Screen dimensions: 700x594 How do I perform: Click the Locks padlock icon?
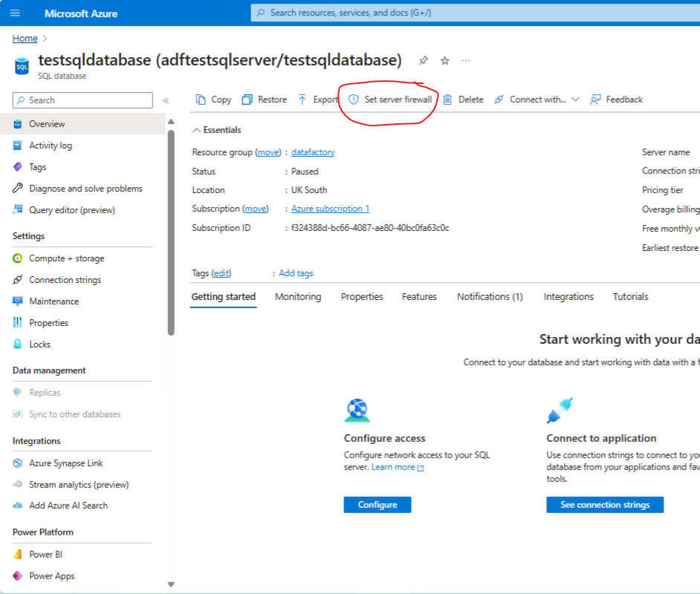click(x=17, y=344)
